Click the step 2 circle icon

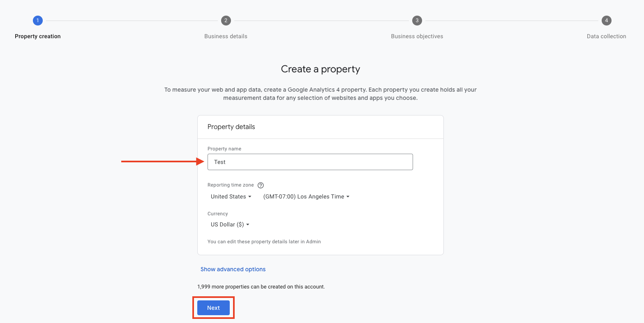click(226, 21)
